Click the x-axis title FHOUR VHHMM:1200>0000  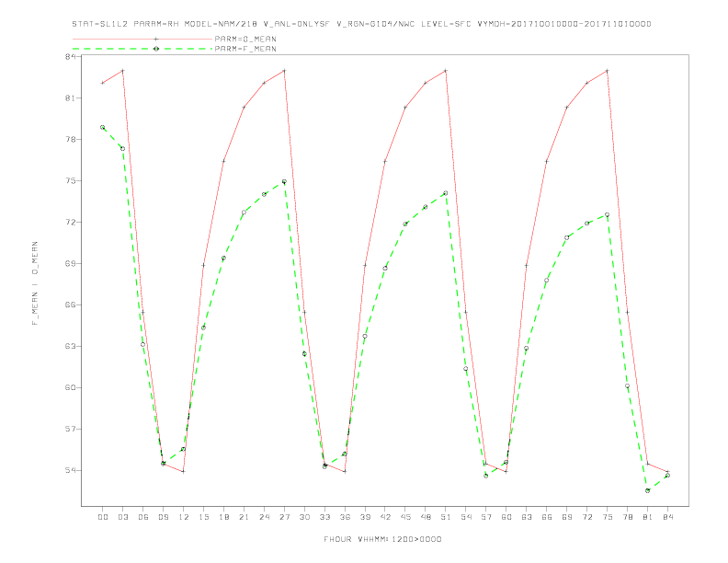(x=382, y=539)
